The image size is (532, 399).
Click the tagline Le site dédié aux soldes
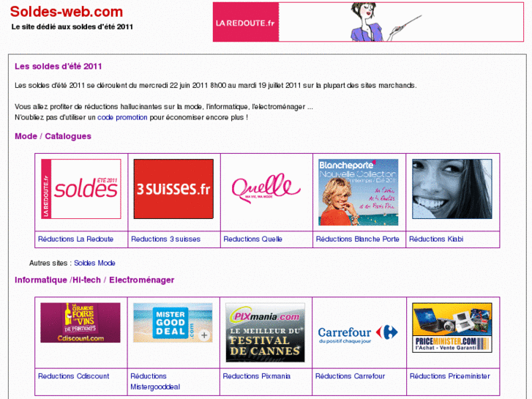(72, 27)
